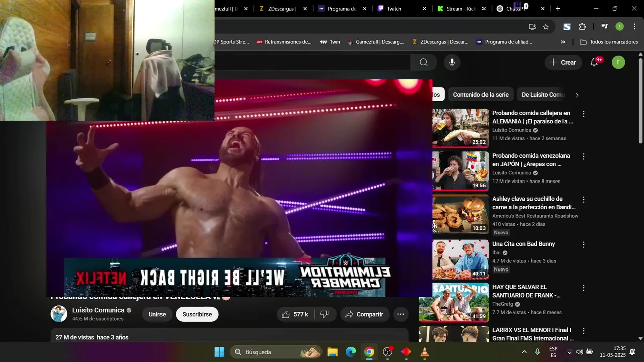Launch Microsoft Edge from taskbar
Screen dimensions: 644x362
(351, 352)
